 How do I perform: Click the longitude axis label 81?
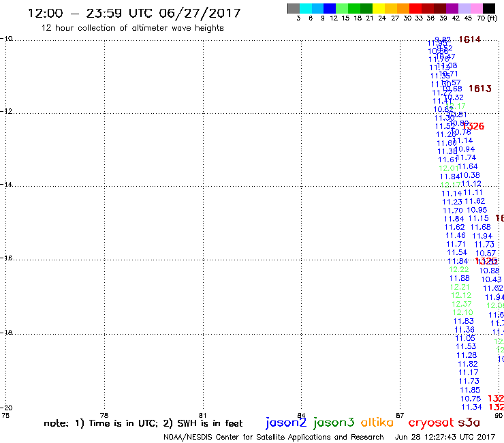202,415
